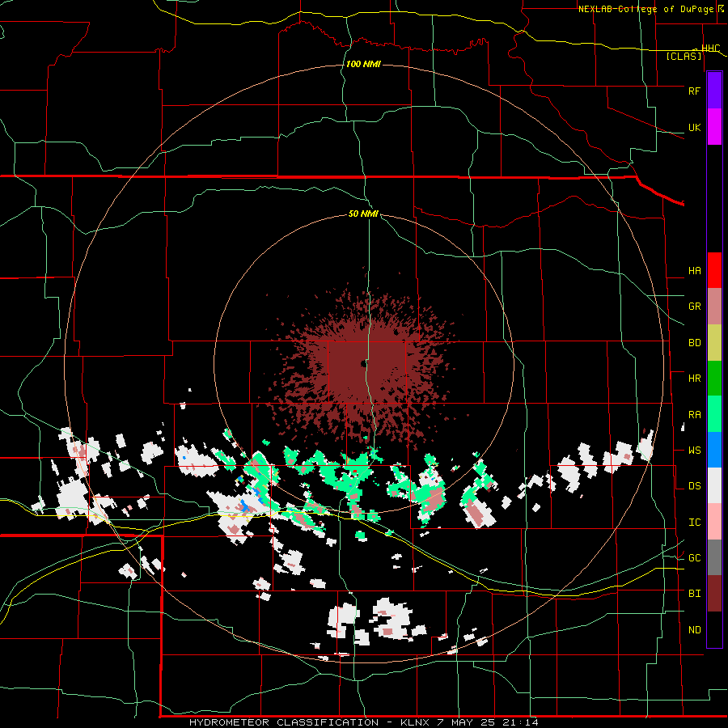Click the GC gray legend swatch
This screenshot has width=728, height=728.
coord(714,557)
